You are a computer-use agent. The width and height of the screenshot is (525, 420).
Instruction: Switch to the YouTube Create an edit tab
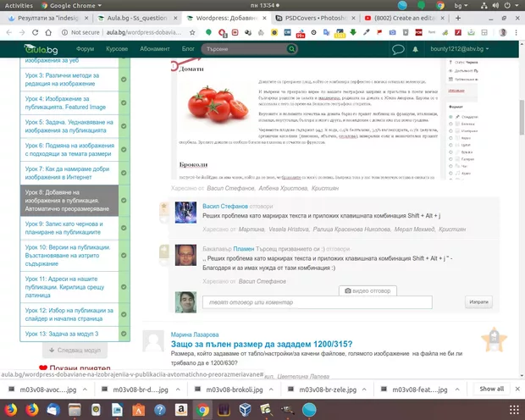click(405, 18)
